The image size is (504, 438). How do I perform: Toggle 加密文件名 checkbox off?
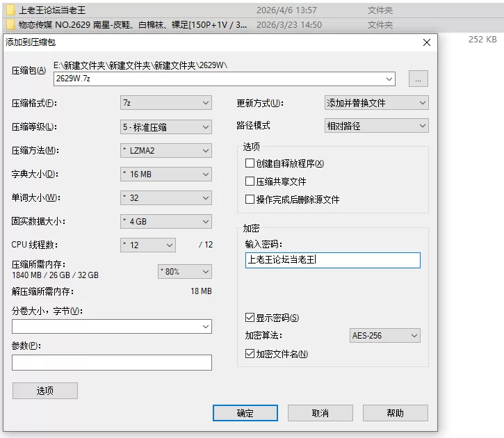click(250, 353)
